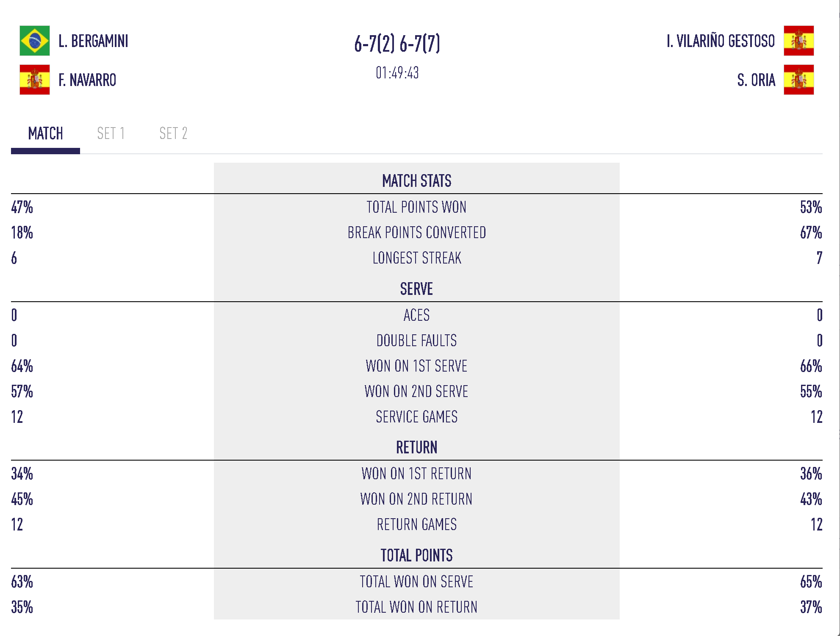Select the BREAK POINTS CONVERTED stat row label
This screenshot has width=840, height=636.
coord(416,233)
